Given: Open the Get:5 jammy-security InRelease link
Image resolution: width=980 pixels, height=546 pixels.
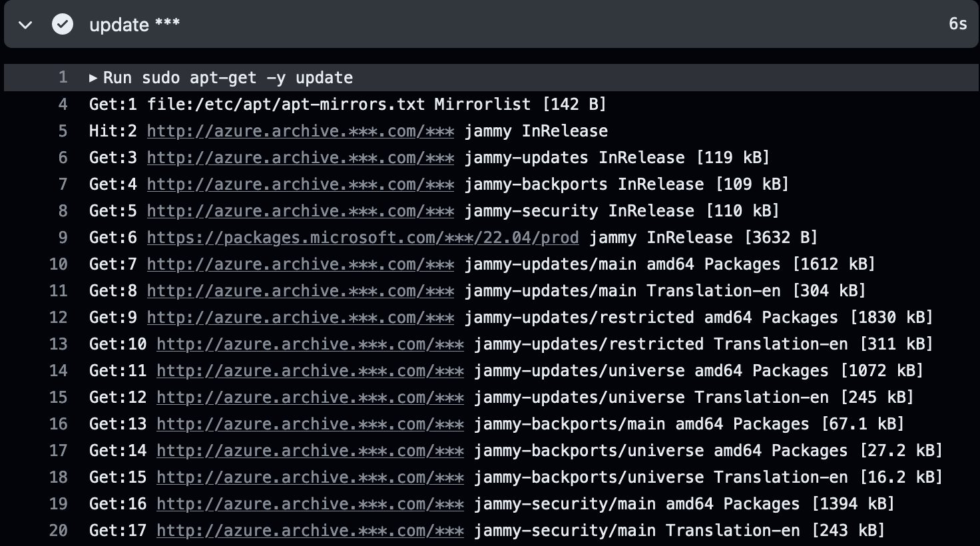Looking at the screenshot, I should pyautogui.click(x=300, y=211).
